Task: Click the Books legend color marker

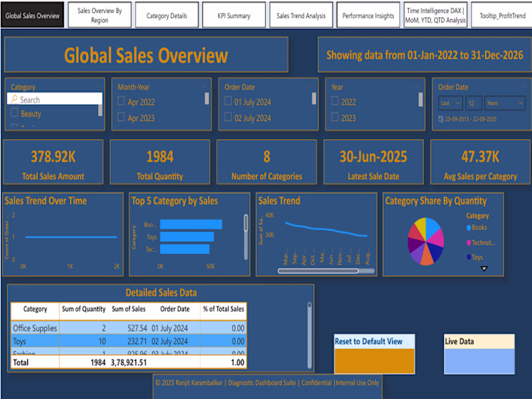Action: coord(469,228)
